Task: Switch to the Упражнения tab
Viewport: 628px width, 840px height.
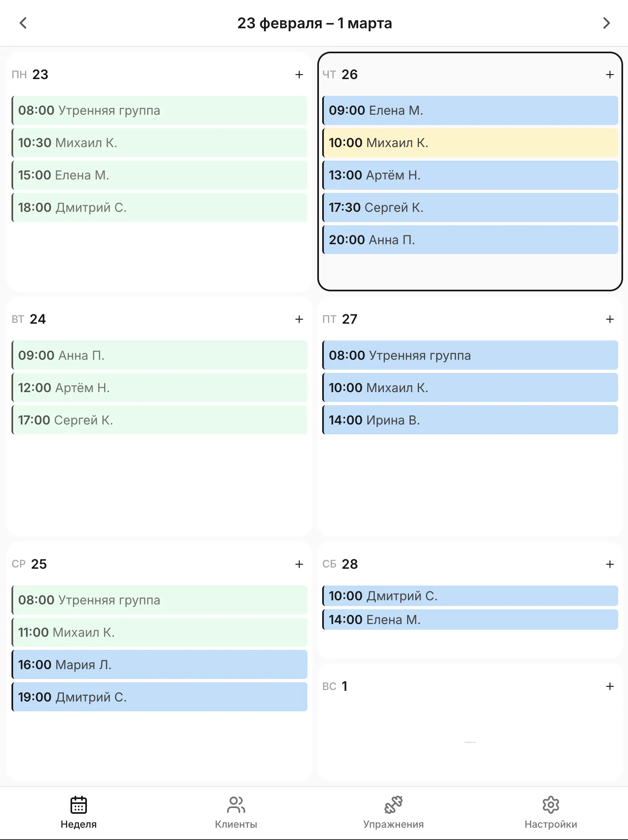Action: [393, 812]
